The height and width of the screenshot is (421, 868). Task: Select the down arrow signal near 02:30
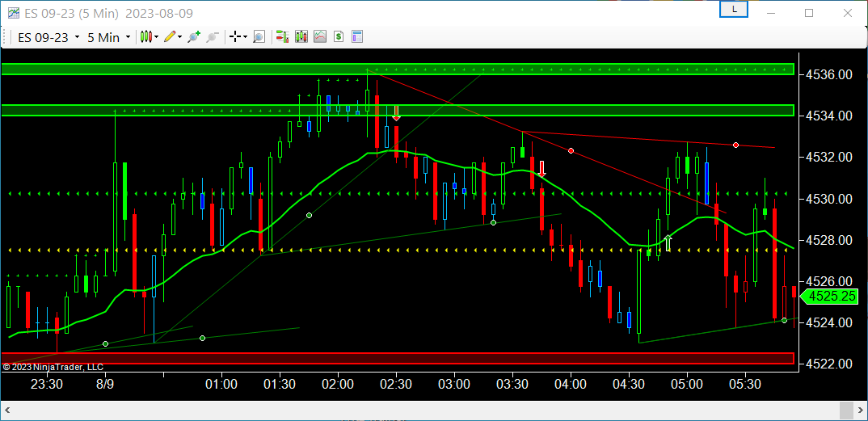pos(396,113)
